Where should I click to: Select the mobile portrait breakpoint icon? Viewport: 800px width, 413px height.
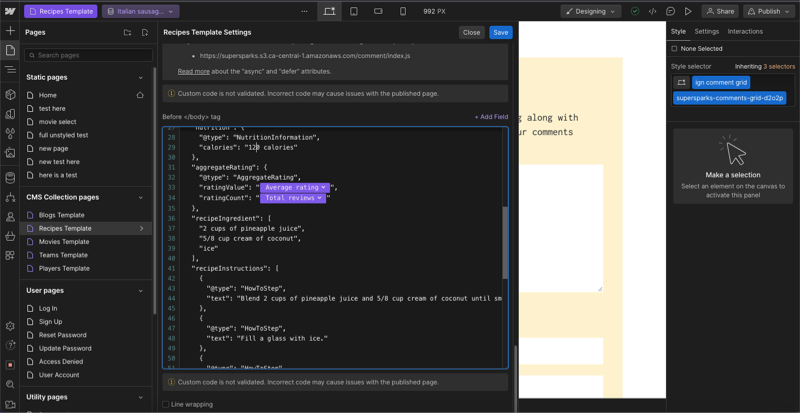coord(403,11)
